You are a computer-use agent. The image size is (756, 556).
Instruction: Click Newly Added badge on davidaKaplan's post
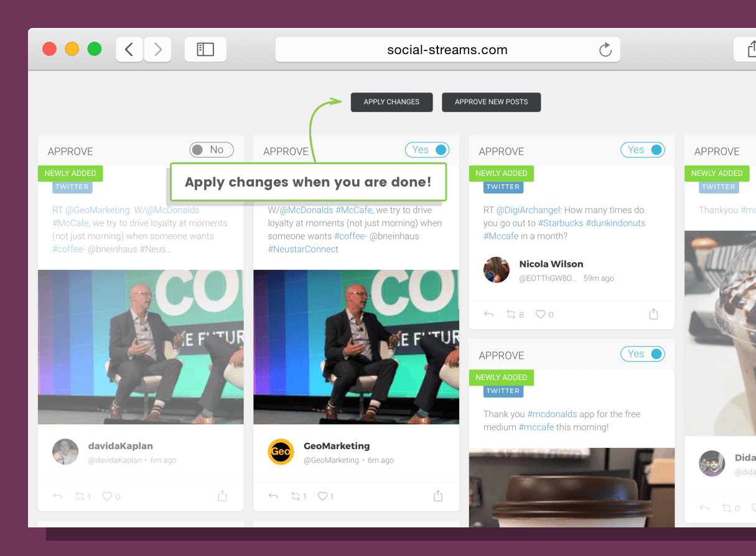point(70,174)
